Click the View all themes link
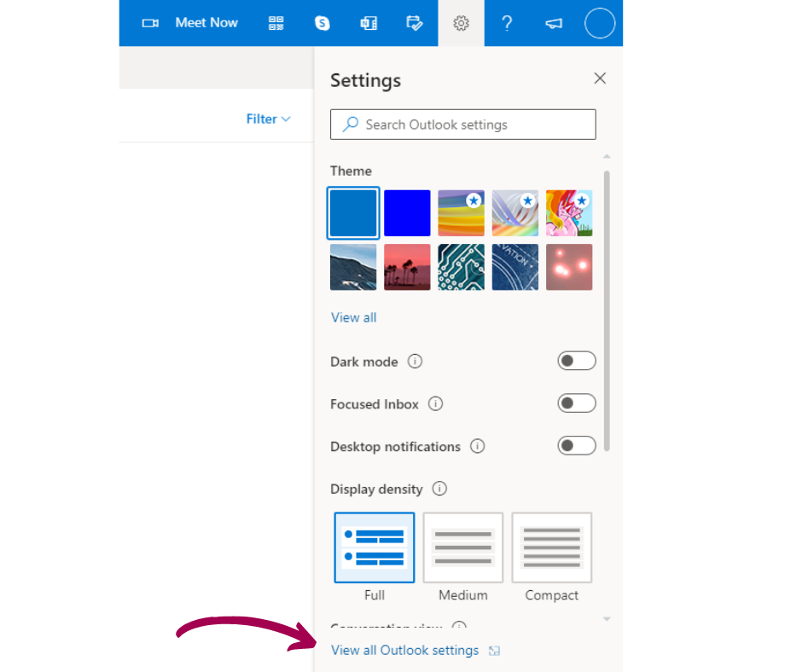Screen dimensions: 802x672 click(352, 317)
